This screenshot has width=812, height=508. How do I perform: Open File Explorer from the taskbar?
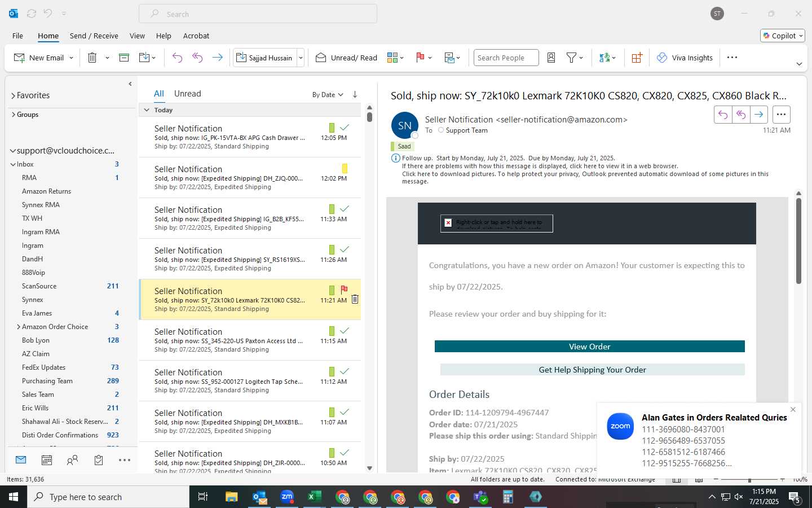coord(232,497)
